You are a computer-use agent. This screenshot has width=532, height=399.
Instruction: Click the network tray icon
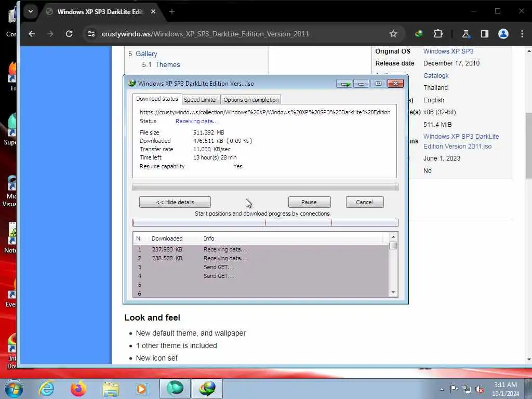(x=467, y=389)
